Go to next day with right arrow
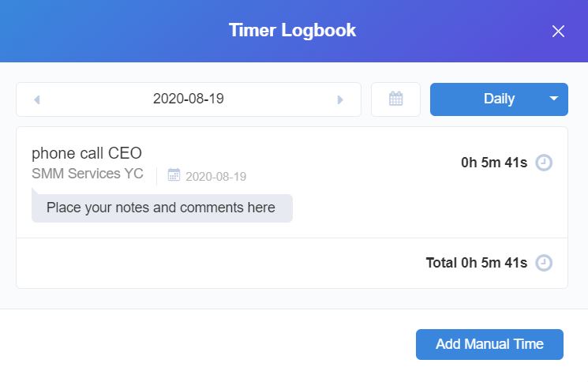The width and height of the screenshot is (588, 382). [x=339, y=99]
